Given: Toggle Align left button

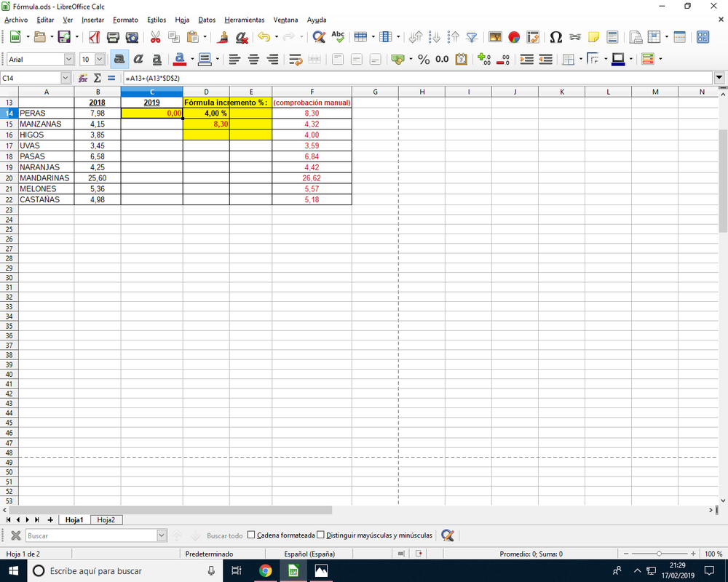Looking at the screenshot, I should [234, 59].
